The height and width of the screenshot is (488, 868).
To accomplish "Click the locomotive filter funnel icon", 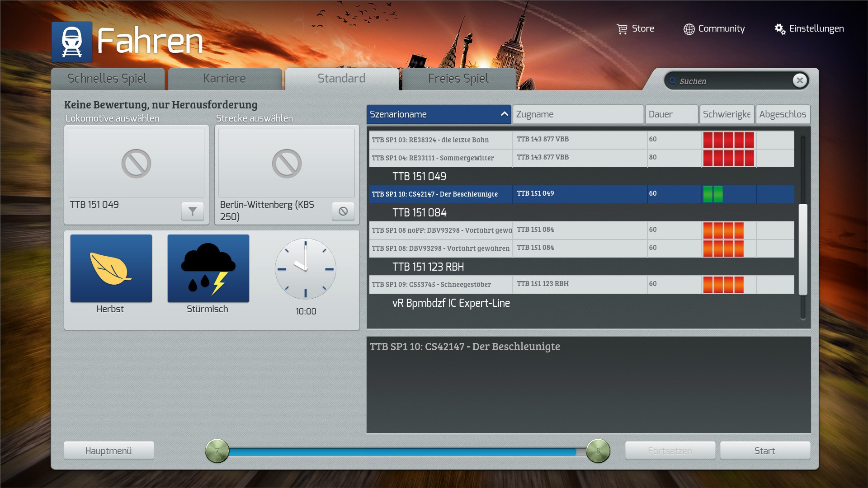I will pyautogui.click(x=193, y=211).
